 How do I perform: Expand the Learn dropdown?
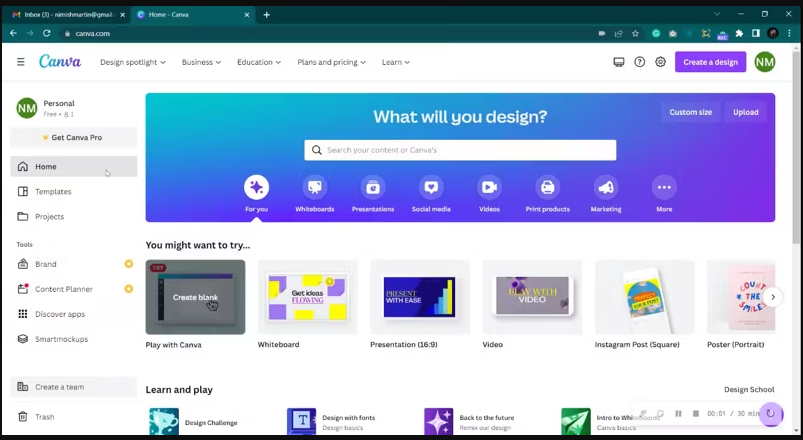[396, 62]
